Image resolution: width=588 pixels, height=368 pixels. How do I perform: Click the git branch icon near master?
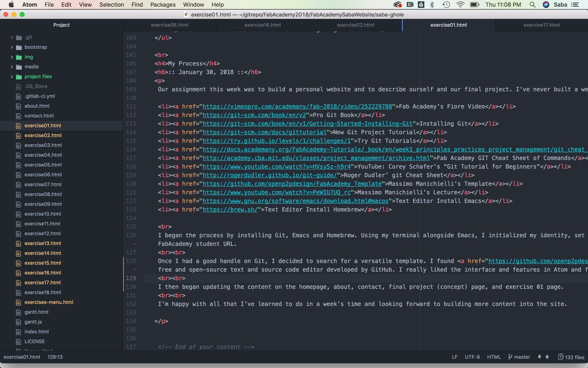click(510, 357)
